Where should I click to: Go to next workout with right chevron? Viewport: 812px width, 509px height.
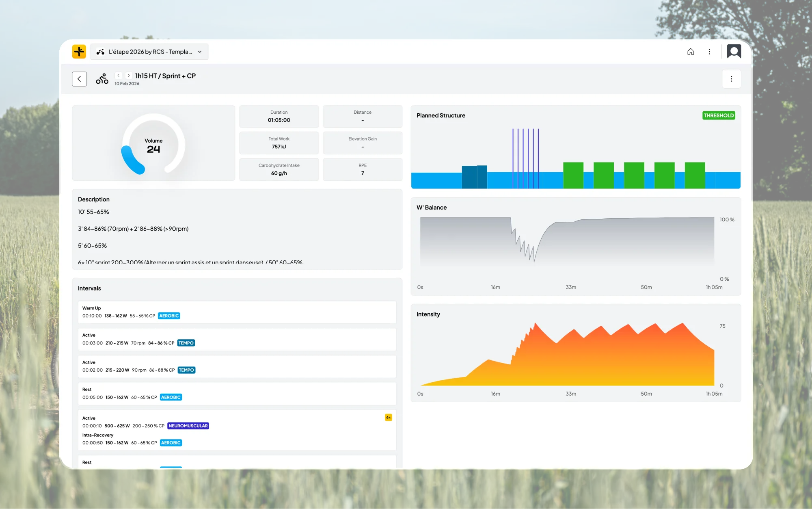pos(129,76)
